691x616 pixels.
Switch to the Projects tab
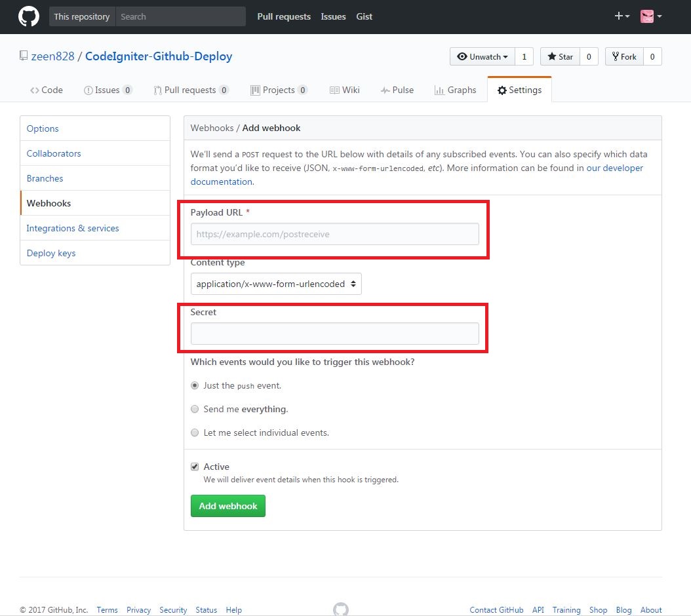279,90
